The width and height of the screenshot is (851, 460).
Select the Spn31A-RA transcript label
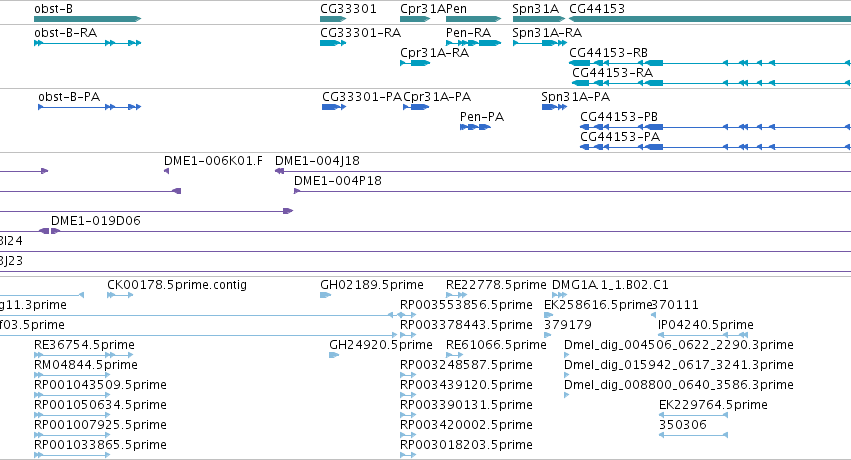coord(547,33)
